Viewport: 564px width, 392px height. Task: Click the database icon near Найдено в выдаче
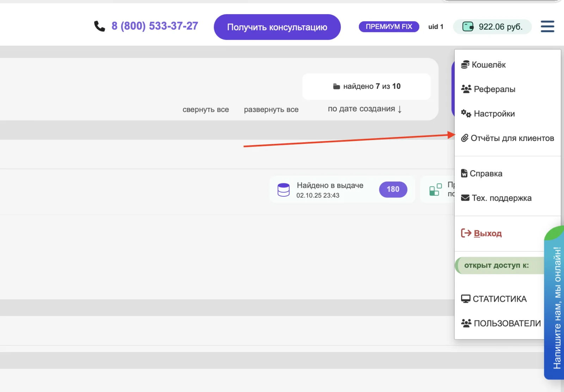pos(283,190)
